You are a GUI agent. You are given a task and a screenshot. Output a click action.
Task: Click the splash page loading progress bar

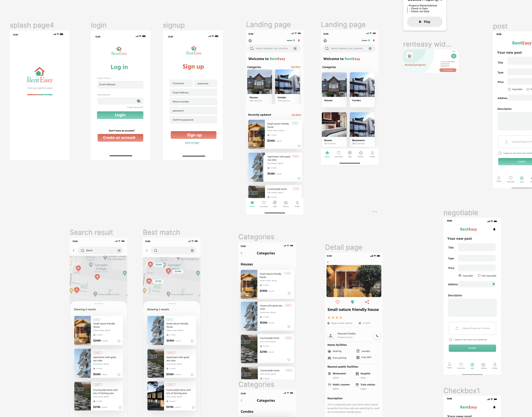click(40, 95)
